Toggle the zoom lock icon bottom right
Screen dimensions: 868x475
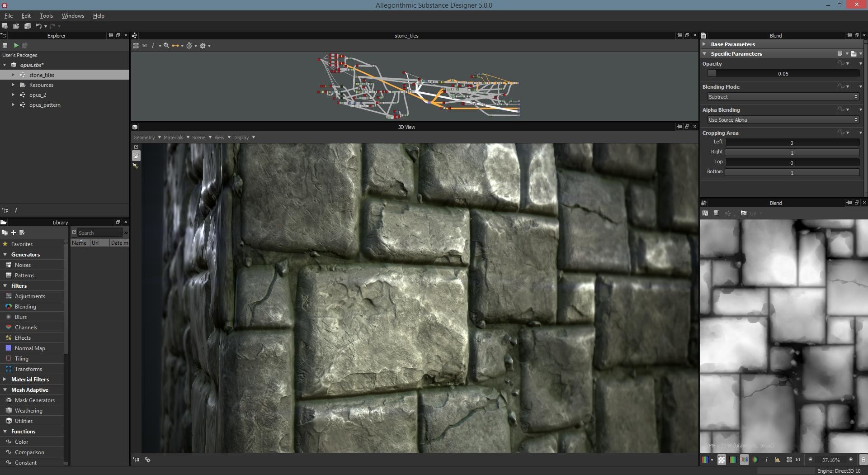pos(863,460)
